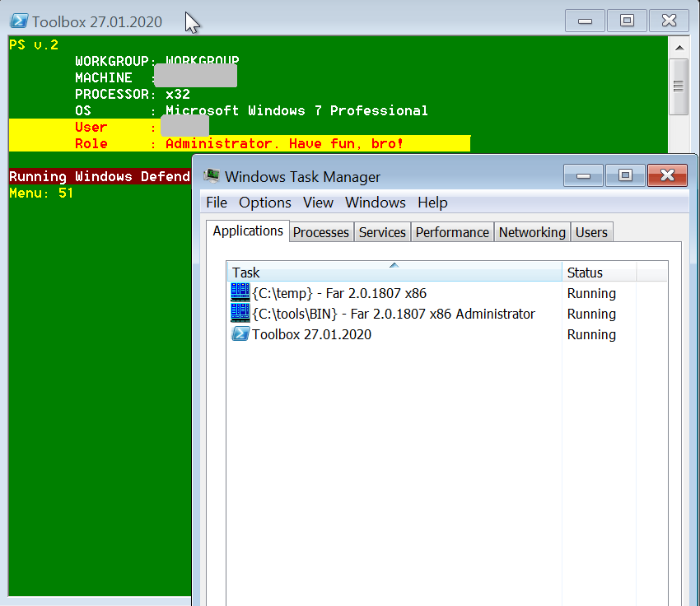Click the Toolbox 27.01.2020 task icon

click(240, 333)
